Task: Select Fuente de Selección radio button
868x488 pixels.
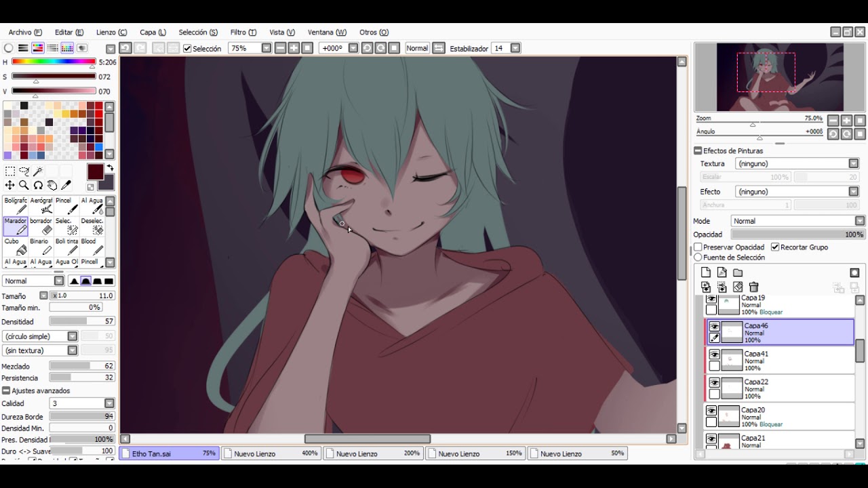Action: (698, 258)
